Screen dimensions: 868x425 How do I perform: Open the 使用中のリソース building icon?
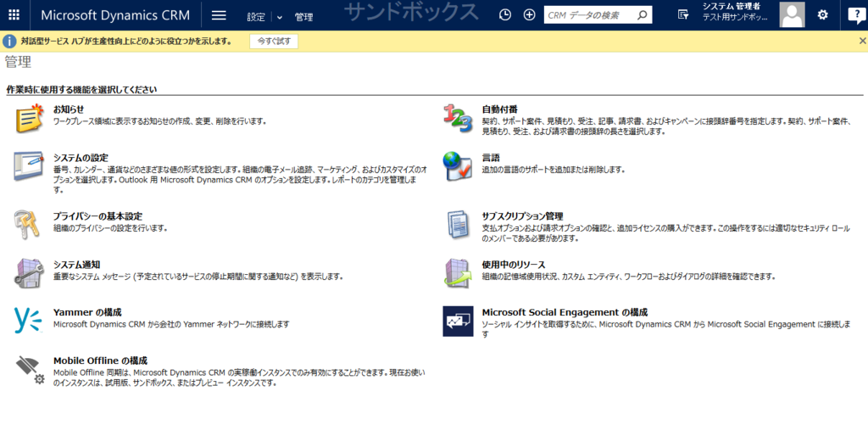point(458,273)
